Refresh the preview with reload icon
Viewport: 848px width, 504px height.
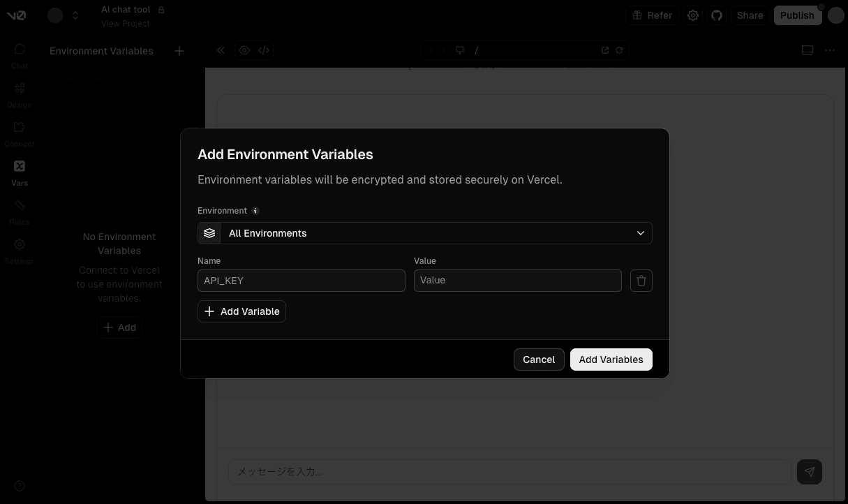pyautogui.click(x=619, y=50)
